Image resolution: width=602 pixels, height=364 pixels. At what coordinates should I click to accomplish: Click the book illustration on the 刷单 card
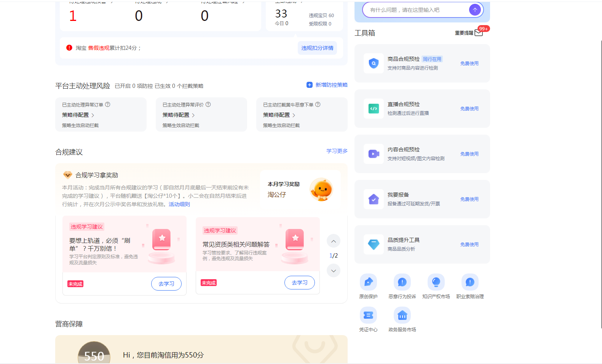(161, 246)
